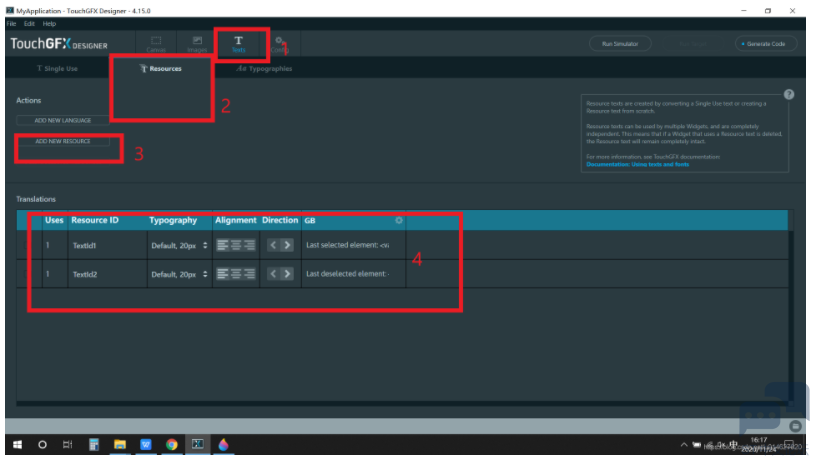Set right-to-left direction for TextId1
The height and width of the screenshot is (465, 818).
[273, 245]
